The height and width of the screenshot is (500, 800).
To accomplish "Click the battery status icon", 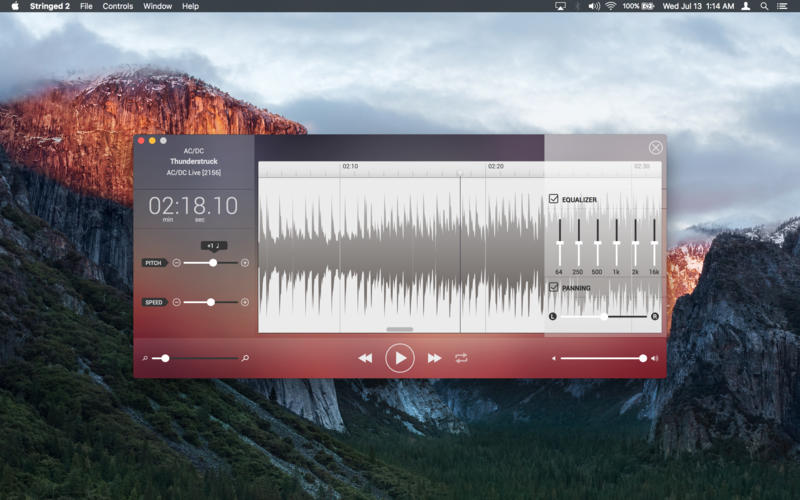I will pyautogui.click(x=648, y=6).
